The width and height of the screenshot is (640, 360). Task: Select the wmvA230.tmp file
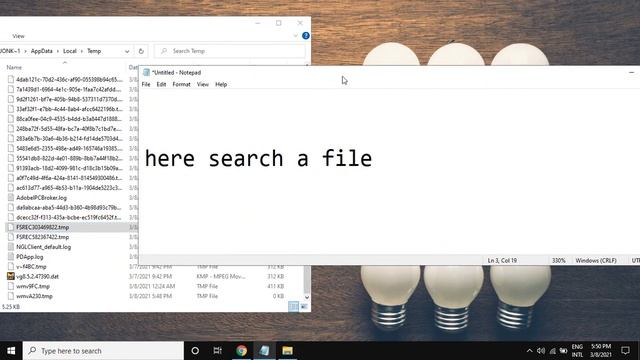34,296
